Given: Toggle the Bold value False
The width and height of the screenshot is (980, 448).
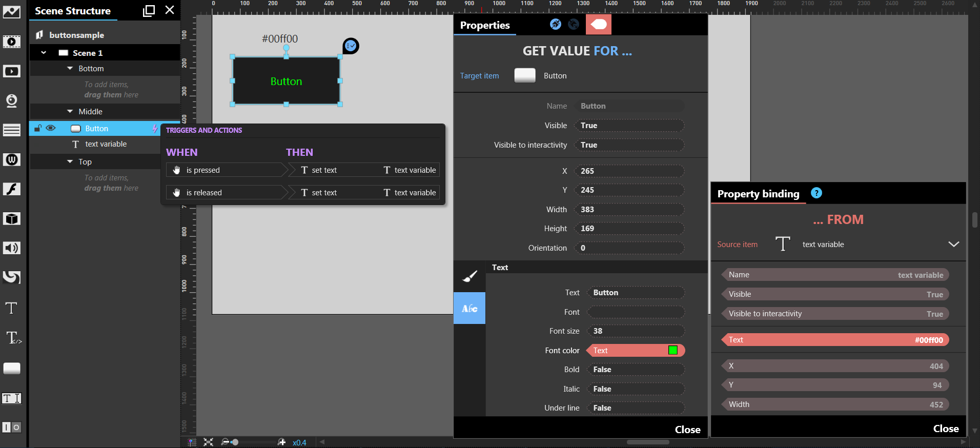Looking at the screenshot, I should (635, 370).
